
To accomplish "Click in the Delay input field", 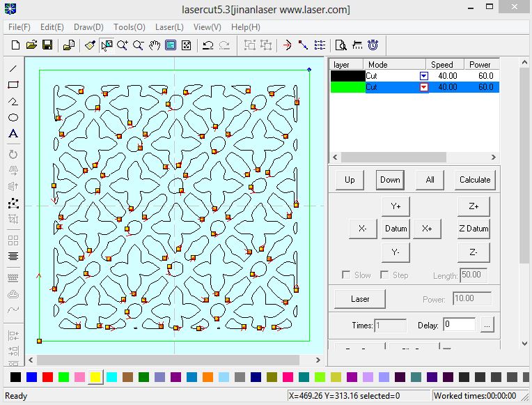I will pos(459,325).
